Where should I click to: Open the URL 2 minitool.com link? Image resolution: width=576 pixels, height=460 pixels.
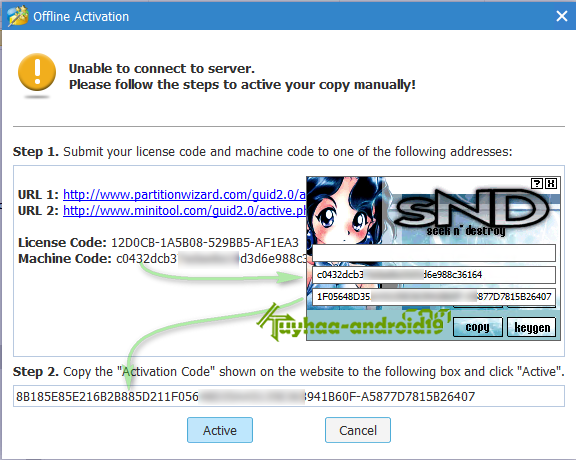[184, 211]
